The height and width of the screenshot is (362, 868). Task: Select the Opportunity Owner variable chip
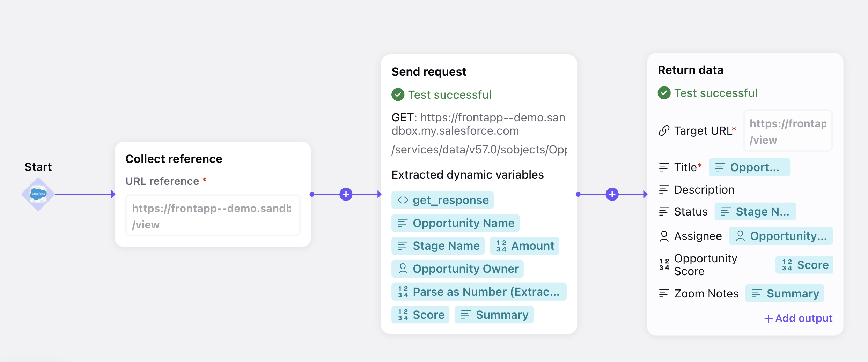(x=457, y=269)
